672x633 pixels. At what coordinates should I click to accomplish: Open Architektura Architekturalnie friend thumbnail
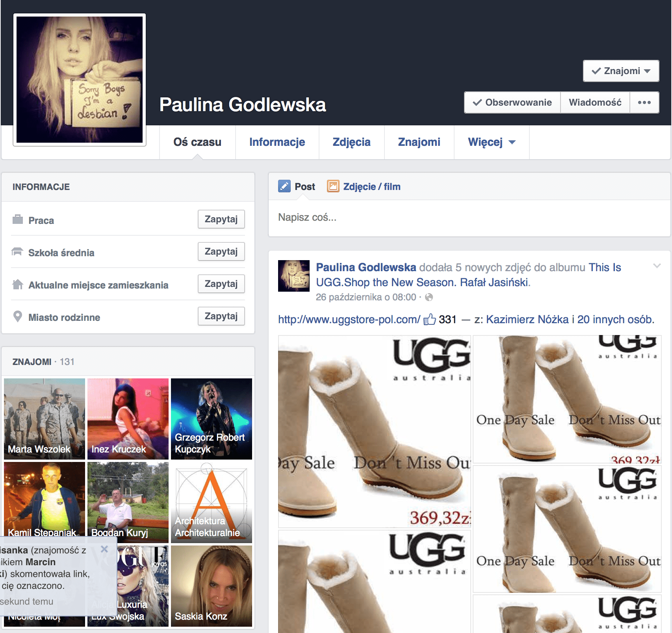pyautogui.click(x=212, y=503)
